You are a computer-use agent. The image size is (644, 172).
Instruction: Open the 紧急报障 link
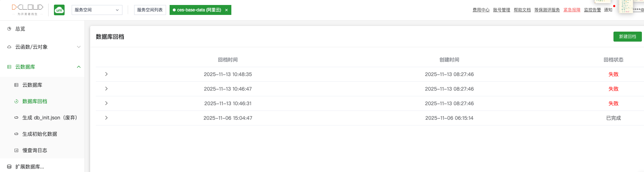(x=572, y=10)
